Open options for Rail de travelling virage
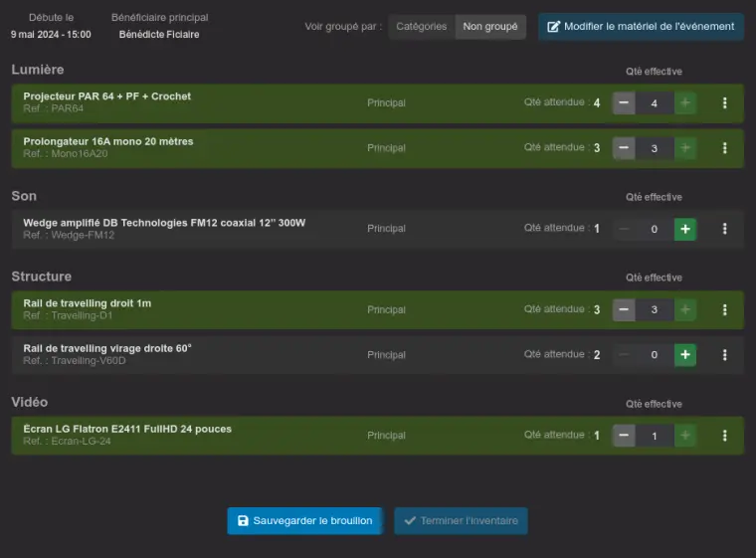Screen dimensions: 756x558 [724, 355]
